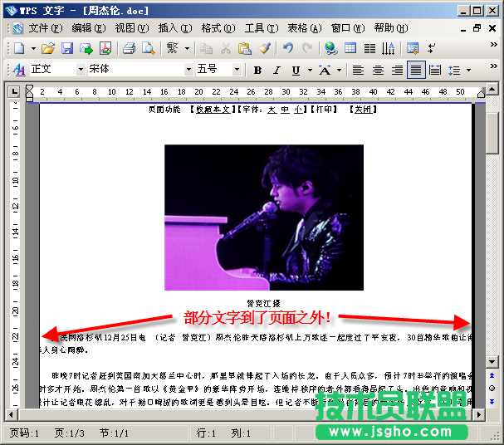Expand the font name dropdown showing 宋体

188,70
